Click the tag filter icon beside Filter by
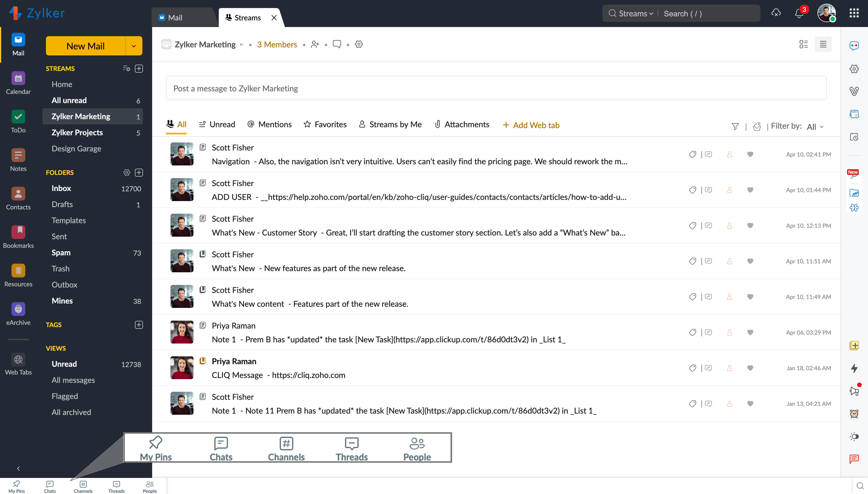This screenshot has width=868, height=494. coord(757,127)
